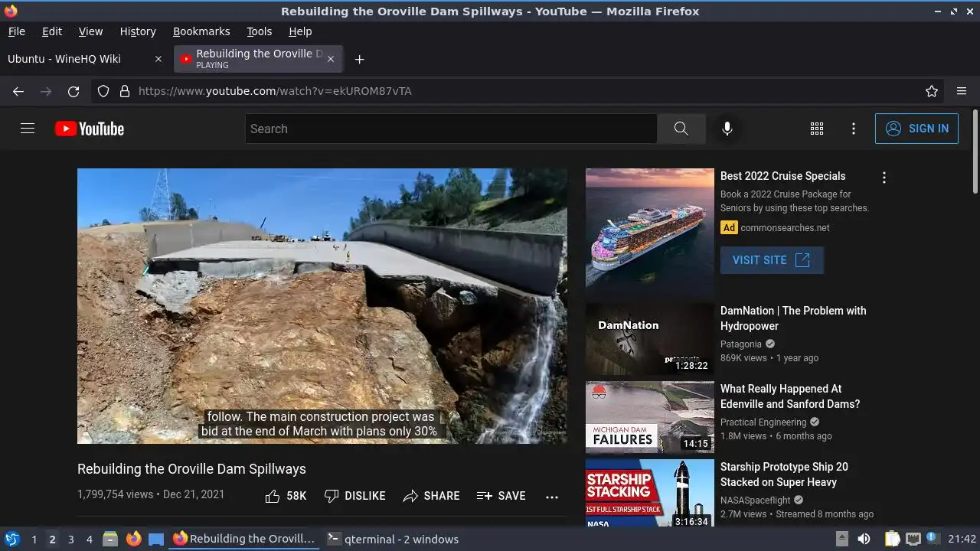980x551 pixels.
Task: Switch to the Ubuntu - WineHQ Wiki tab
Action: pyautogui.click(x=84, y=59)
